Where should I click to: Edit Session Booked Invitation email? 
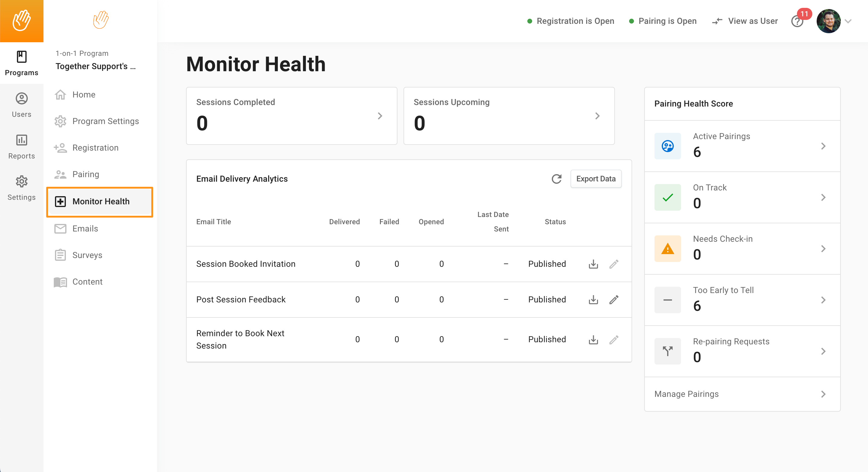(x=614, y=264)
